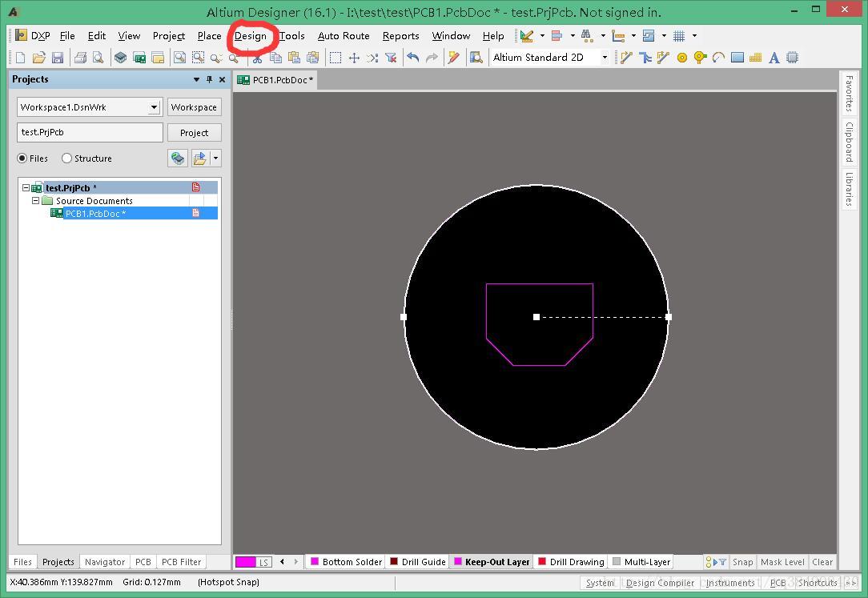Screen dimensions: 868x598
Task: Click the new document icon
Action: tap(21, 58)
